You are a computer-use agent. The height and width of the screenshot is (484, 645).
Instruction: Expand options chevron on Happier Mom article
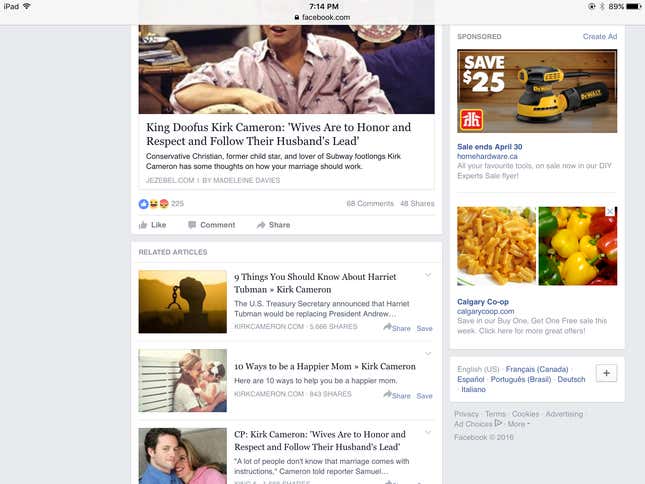[428, 354]
